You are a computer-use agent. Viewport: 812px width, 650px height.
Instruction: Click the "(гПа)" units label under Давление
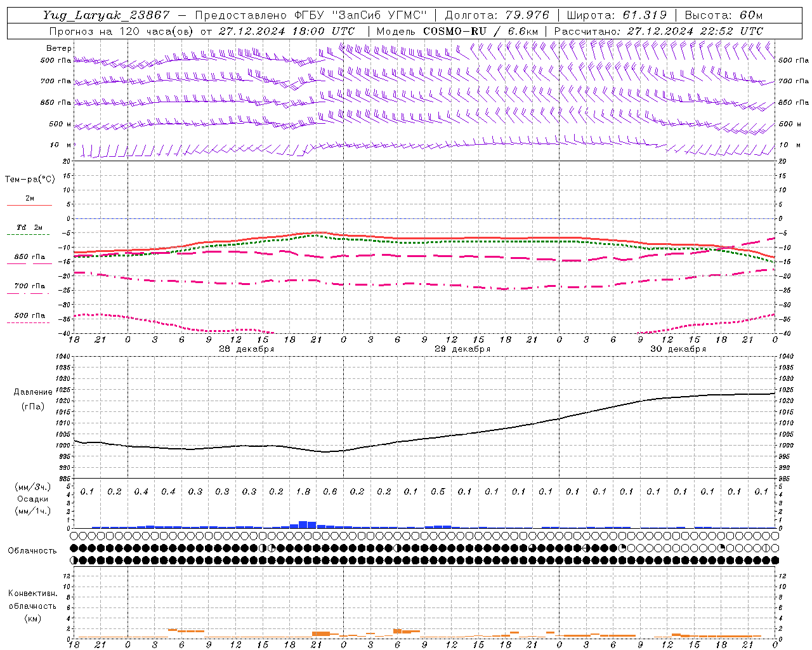[33, 406]
